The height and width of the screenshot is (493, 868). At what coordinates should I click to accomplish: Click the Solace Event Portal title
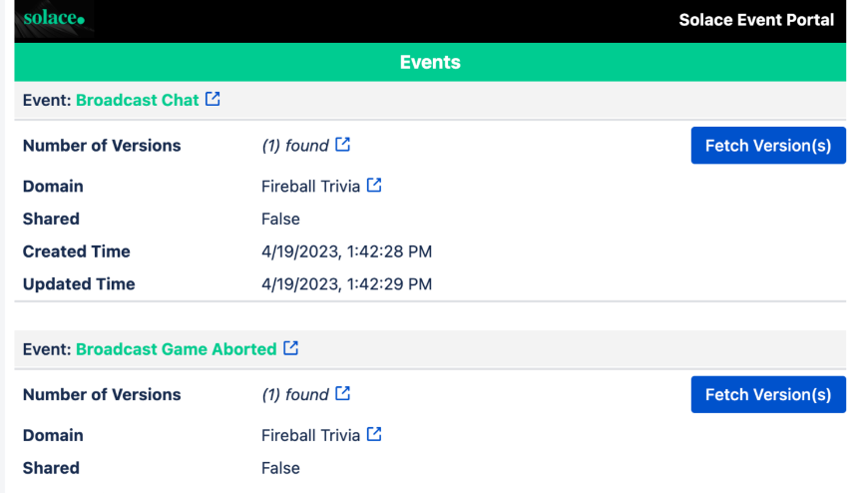point(756,20)
